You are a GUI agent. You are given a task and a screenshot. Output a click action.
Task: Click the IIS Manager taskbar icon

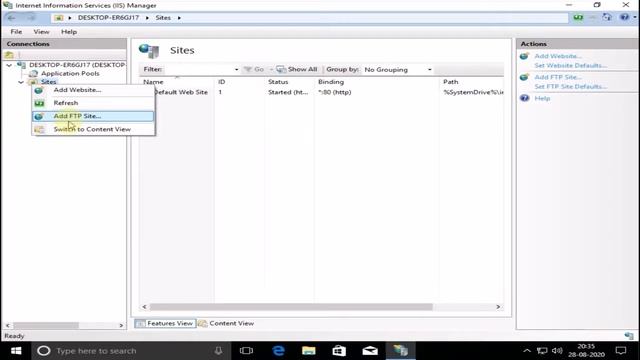click(x=400, y=351)
